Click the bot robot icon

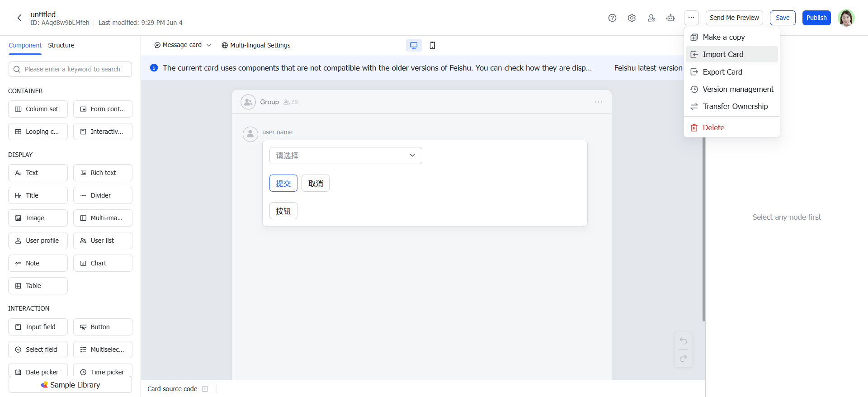pos(670,18)
